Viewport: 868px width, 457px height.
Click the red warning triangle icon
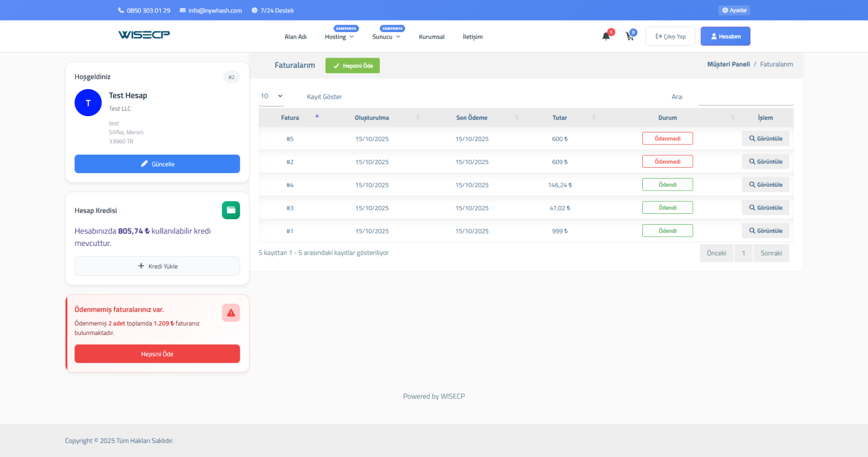pyautogui.click(x=231, y=313)
